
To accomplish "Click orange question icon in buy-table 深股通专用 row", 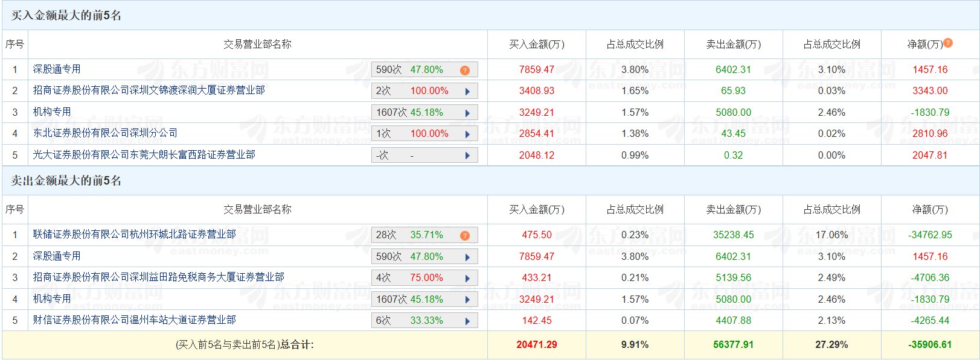I will pos(465,71).
